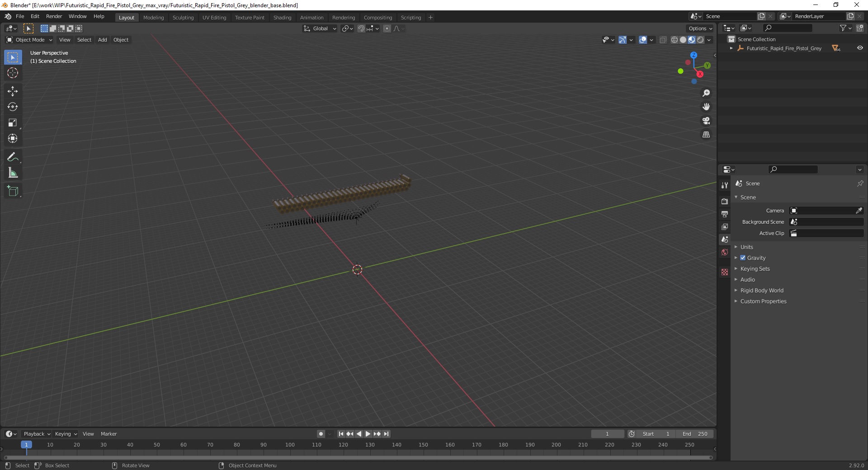
Task: Open the World properties tab
Action: pyautogui.click(x=725, y=252)
